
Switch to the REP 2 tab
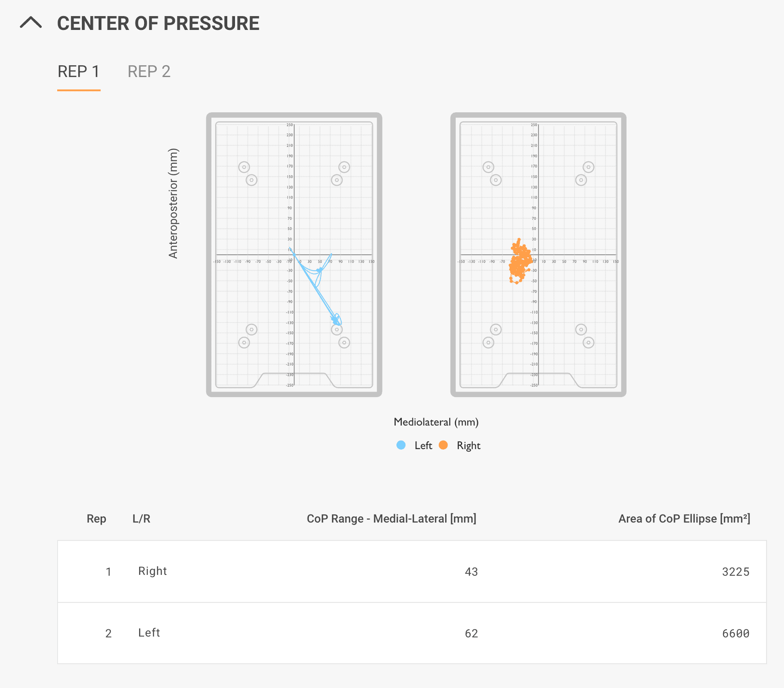149,71
